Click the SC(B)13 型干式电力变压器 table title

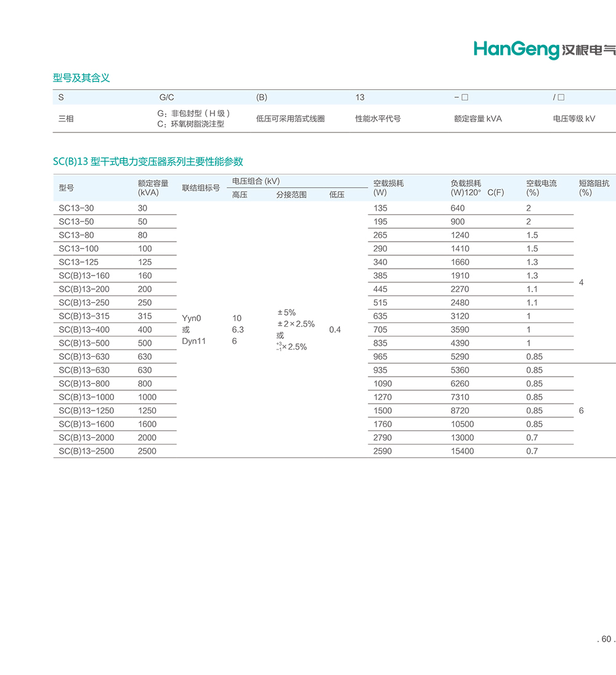pyautogui.click(x=148, y=162)
